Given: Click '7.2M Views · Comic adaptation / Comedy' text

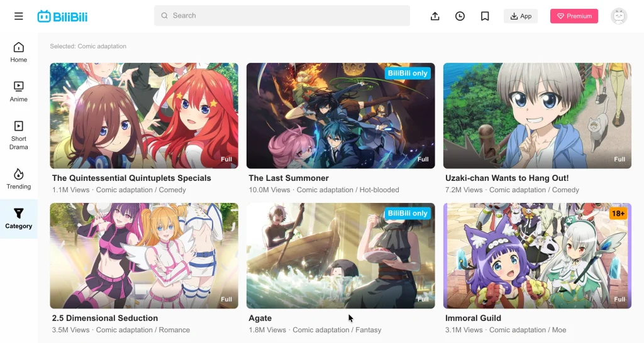Looking at the screenshot, I should [512, 190].
